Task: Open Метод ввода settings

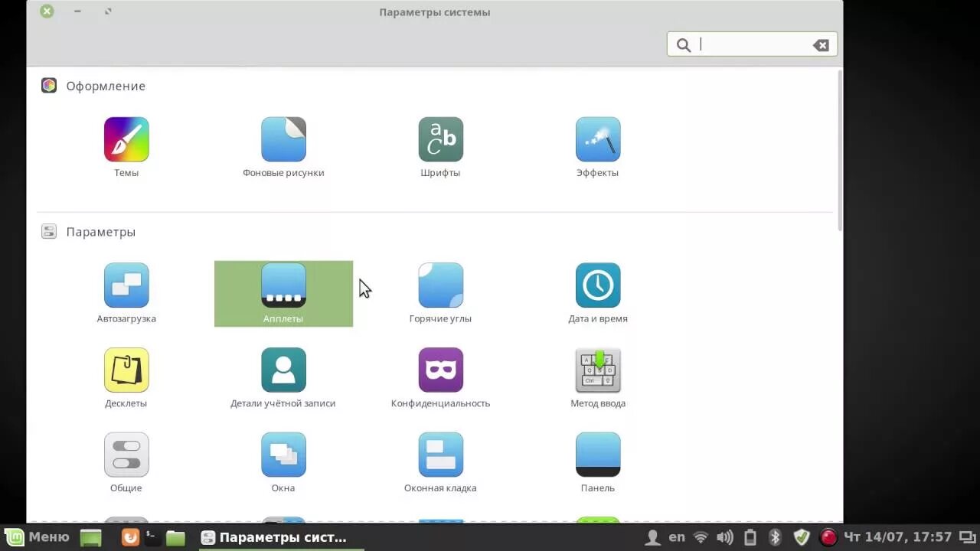Action: pyautogui.click(x=598, y=370)
